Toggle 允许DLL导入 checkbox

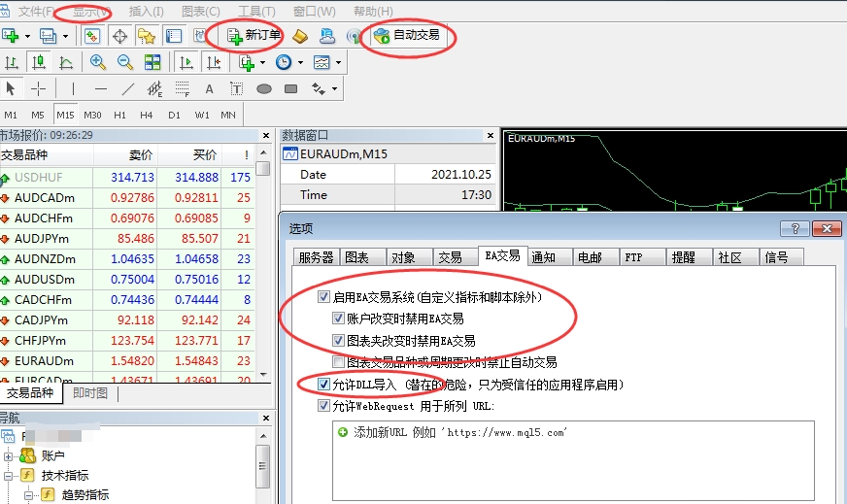[323, 385]
